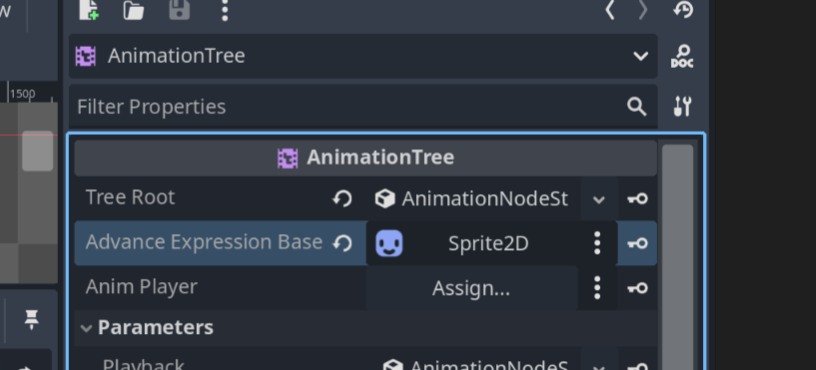Open the object history list icon
Viewport: 816px width, 370px height.
(683, 9)
